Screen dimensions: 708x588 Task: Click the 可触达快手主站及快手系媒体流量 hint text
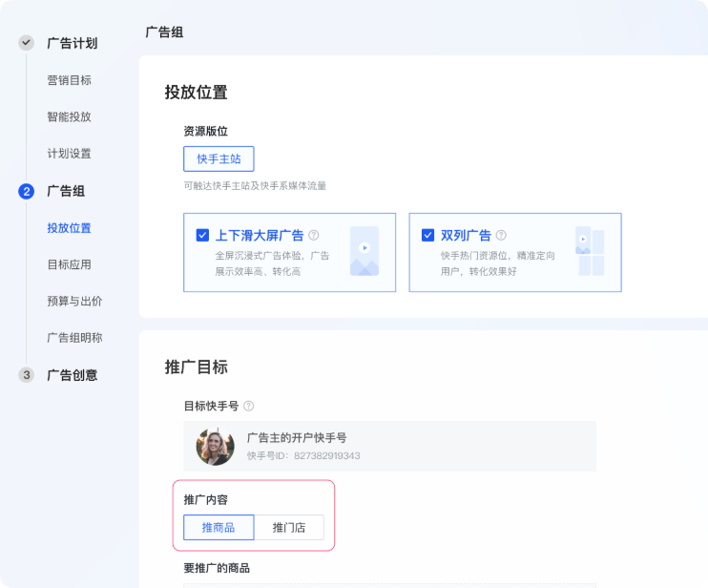(255, 185)
